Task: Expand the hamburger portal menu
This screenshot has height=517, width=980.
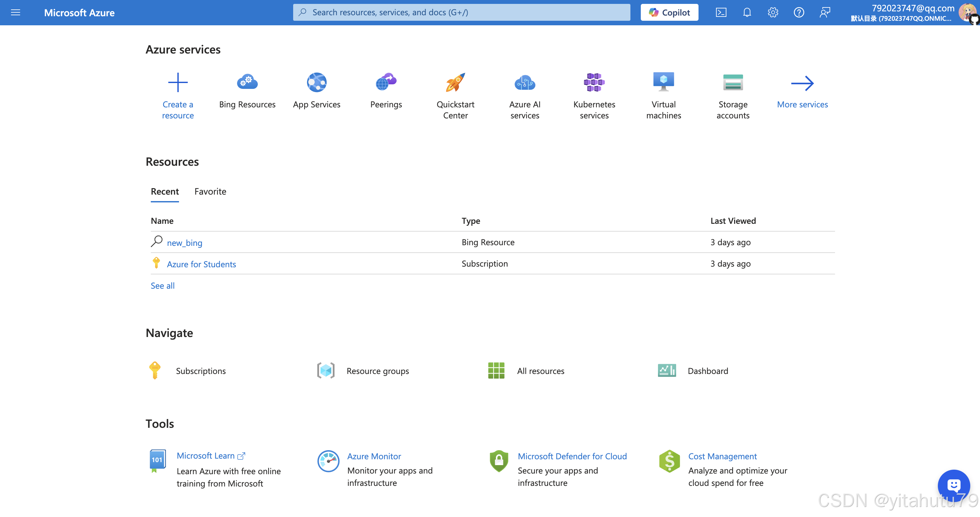Action: coord(16,13)
